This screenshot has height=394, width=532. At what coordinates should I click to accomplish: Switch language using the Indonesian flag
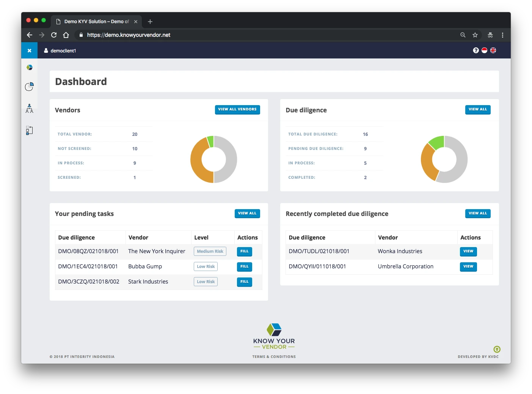484,50
